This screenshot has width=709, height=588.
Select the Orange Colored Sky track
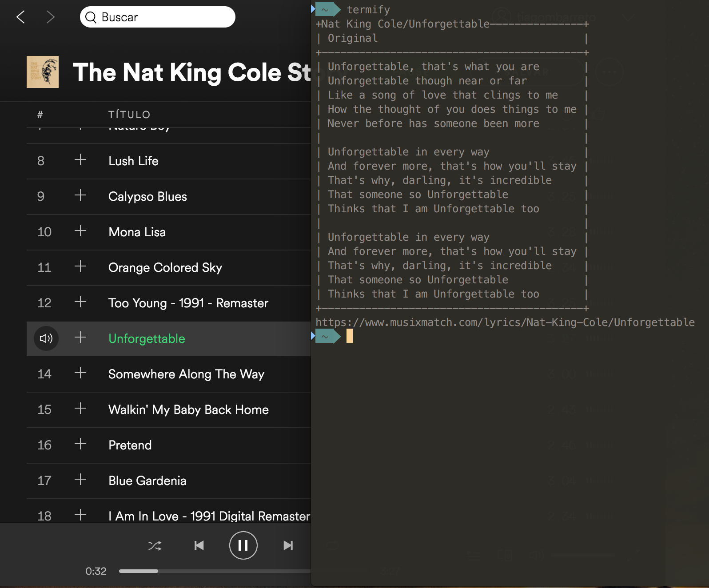pos(165,267)
